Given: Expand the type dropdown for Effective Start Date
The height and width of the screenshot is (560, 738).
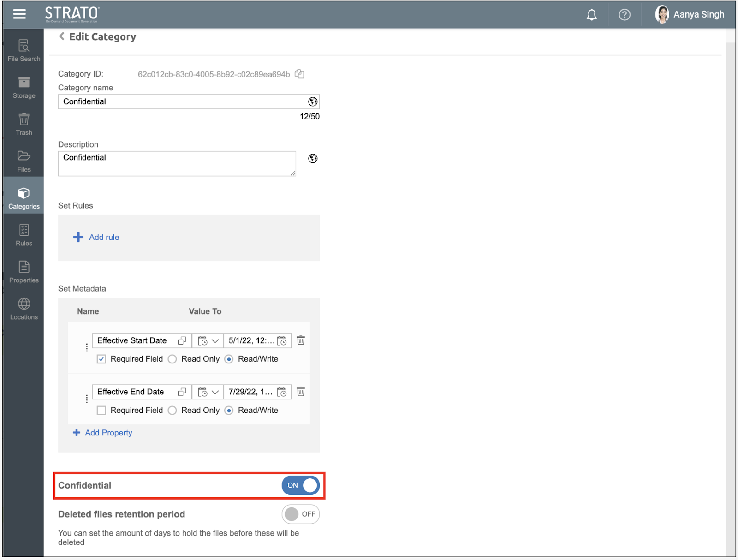Looking at the screenshot, I should point(208,341).
